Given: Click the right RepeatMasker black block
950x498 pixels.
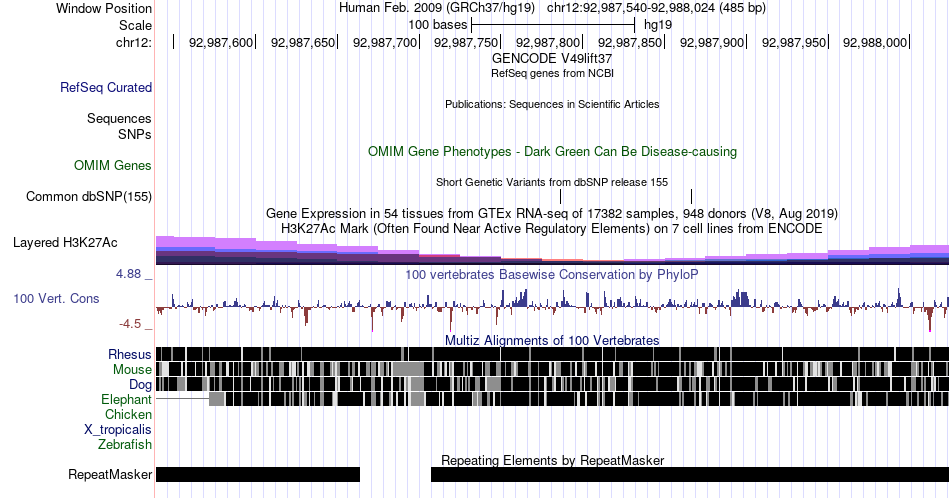Looking at the screenshot, I should pos(690,474).
